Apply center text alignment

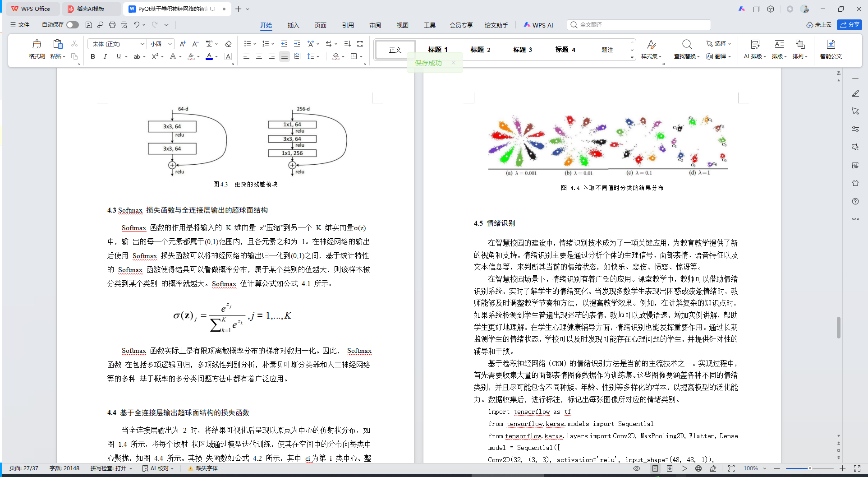click(x=259, y=56)
